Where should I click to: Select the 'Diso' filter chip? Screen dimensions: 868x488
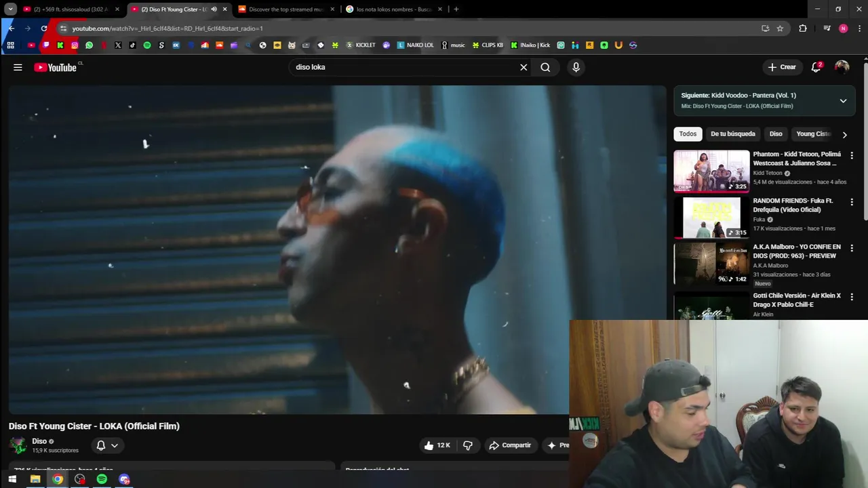pos(776,134)
